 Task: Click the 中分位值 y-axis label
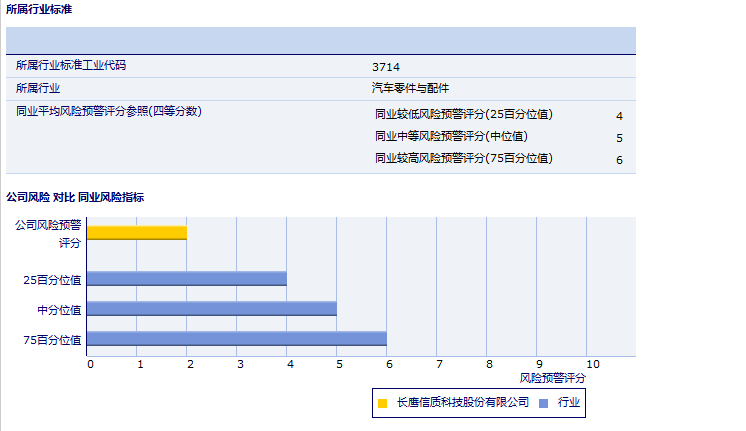click(59, 310)
